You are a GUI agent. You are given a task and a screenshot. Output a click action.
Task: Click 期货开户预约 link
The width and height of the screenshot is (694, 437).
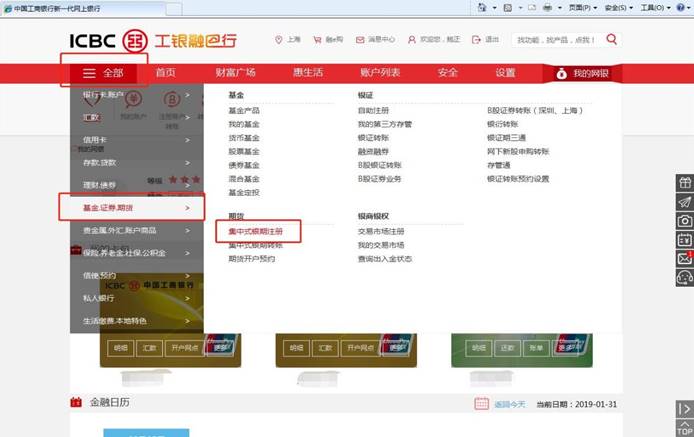(251, 259)
